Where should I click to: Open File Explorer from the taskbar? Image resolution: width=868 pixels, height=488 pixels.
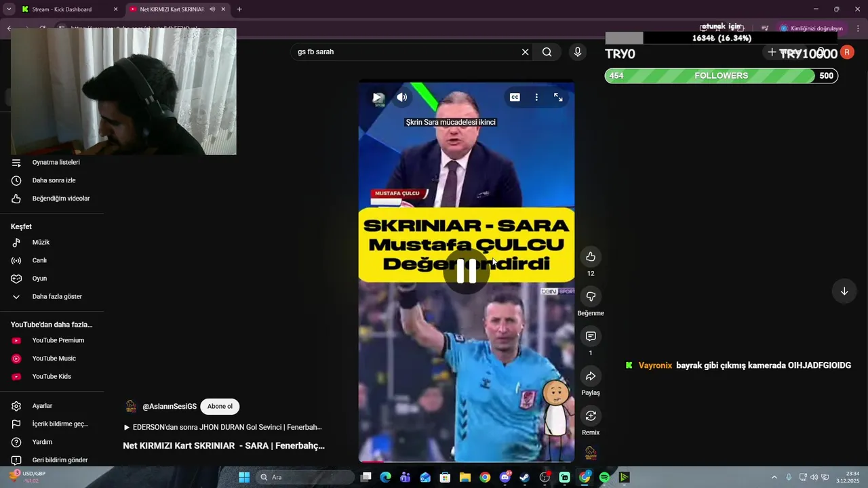465,477
